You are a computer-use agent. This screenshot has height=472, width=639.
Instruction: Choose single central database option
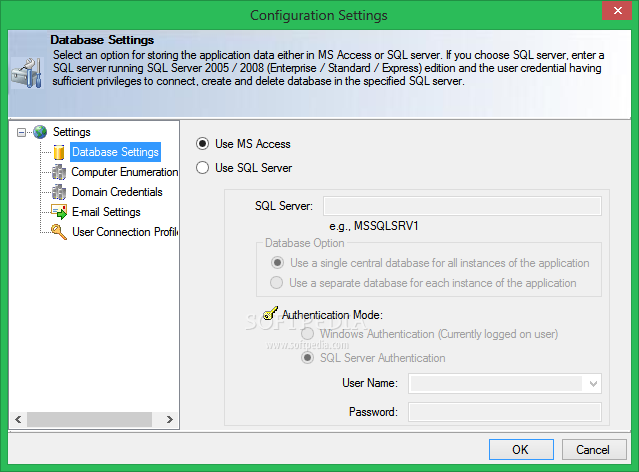[x=277, y=262]
